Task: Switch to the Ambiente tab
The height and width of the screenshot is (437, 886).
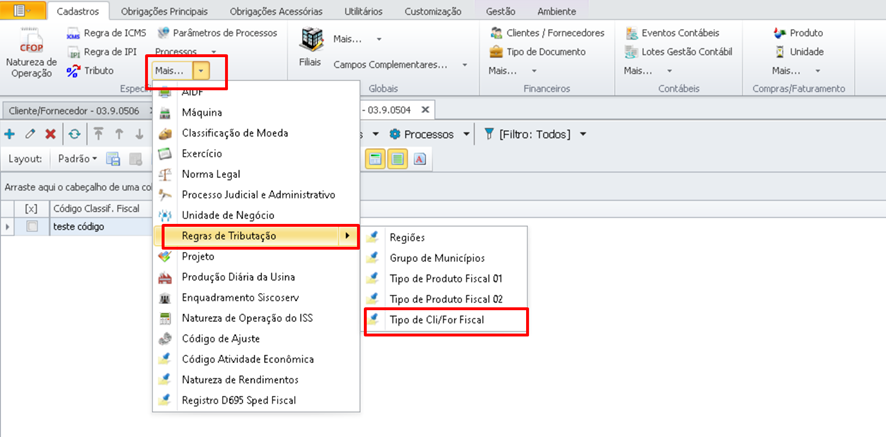Action: coord(557,11)
